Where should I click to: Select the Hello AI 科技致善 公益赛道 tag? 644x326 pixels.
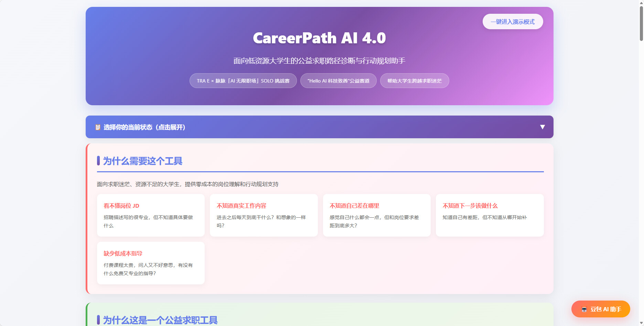338,81
